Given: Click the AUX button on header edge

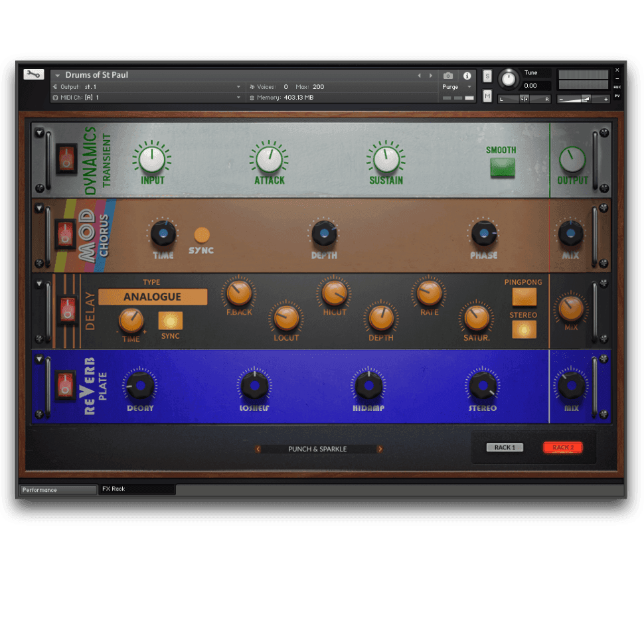Looking at the screenshot, I should pos(617,87).
